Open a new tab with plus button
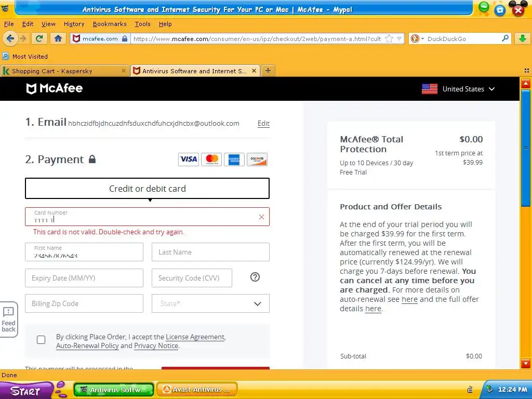This screenshot has width=532, height=399. [x=268, y=71]
